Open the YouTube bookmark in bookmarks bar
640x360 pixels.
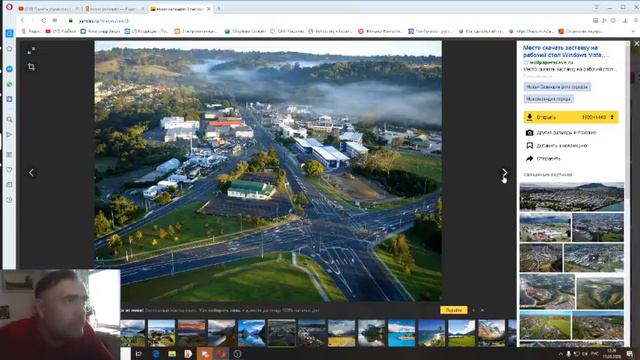click(x=60, y=31)
